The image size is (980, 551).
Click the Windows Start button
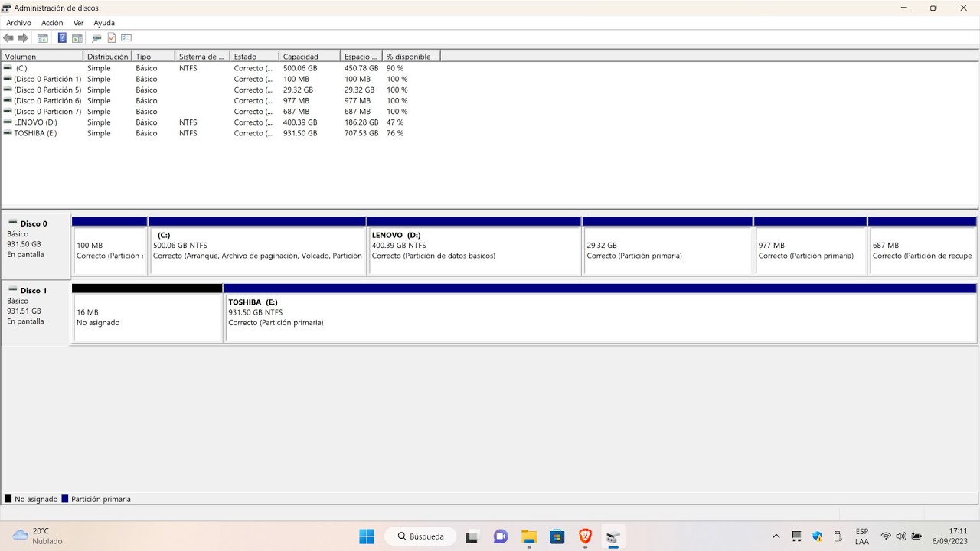[x=367, y=536]
